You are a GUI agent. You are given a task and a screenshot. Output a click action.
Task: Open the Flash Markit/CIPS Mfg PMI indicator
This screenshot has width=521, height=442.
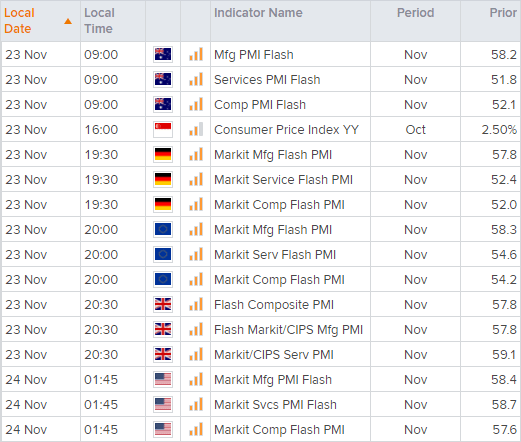coord(288,329)
